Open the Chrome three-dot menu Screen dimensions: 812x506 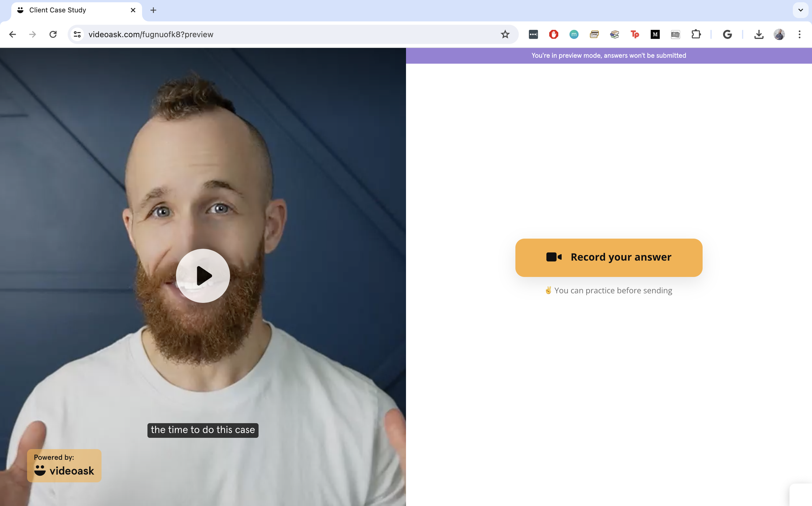coord(799,34)
